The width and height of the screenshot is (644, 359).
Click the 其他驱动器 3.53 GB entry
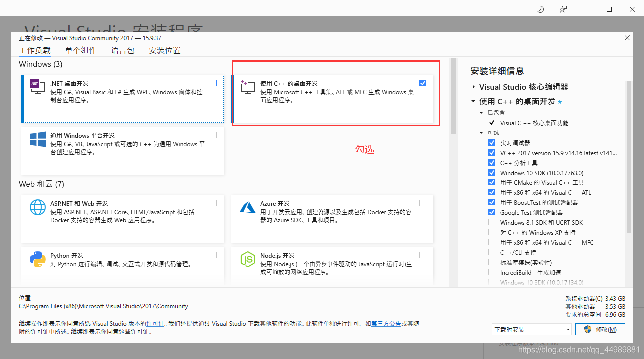[x=595, y=307]
